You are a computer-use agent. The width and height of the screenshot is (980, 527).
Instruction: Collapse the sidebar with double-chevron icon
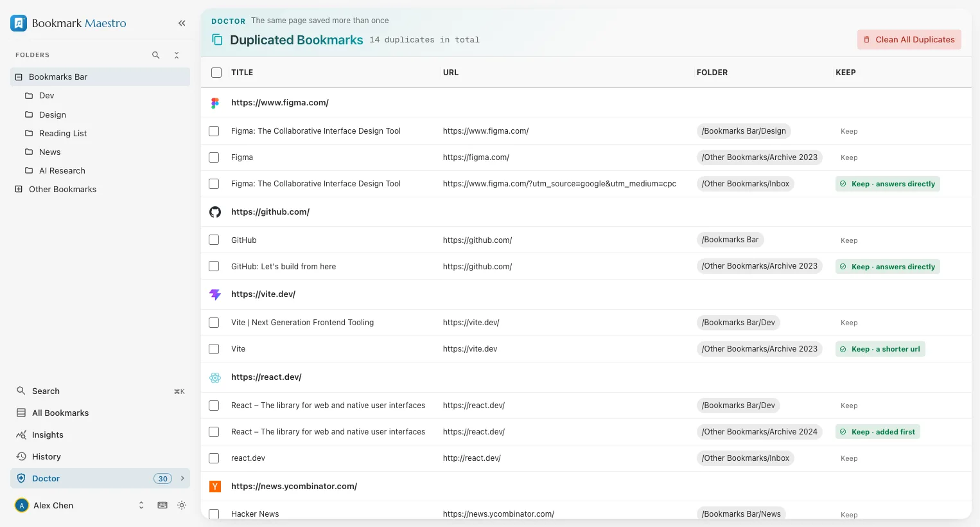click(182, 23)
